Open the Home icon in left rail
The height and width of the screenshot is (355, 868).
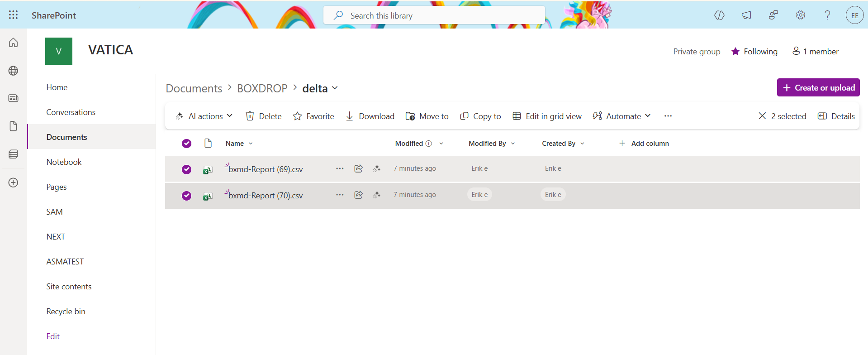(14, 43)
